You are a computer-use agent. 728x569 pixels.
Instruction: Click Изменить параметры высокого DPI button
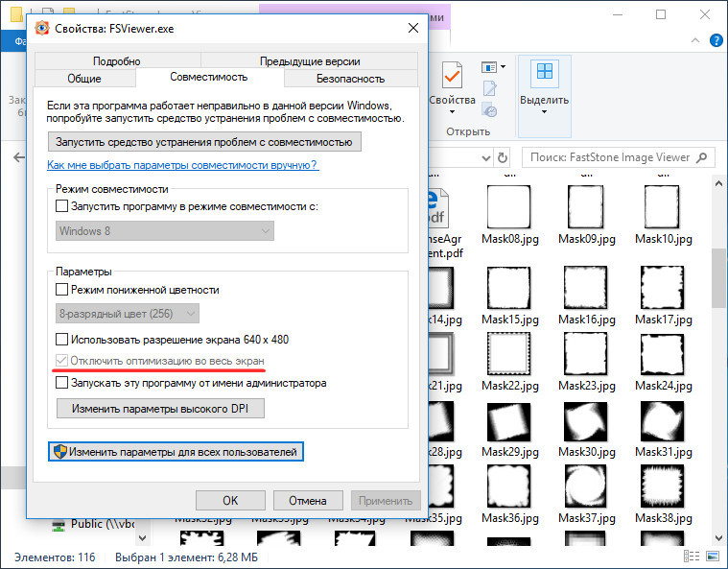(160, 409)
